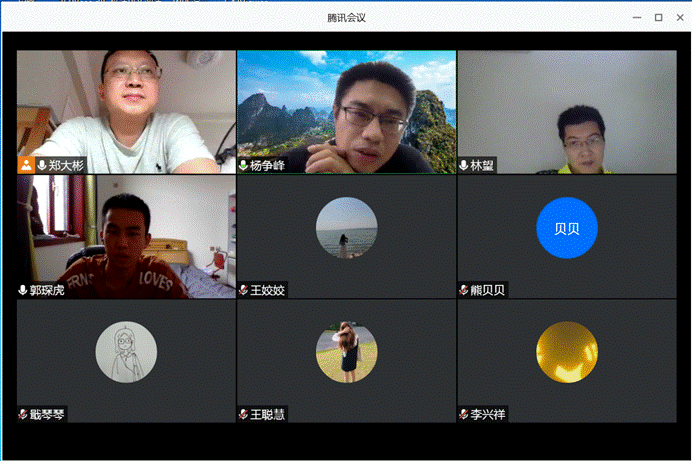Click the orange host icon beside 郑大彬
The width and height of the screenshot is (692, 461).
click(26, 165)
